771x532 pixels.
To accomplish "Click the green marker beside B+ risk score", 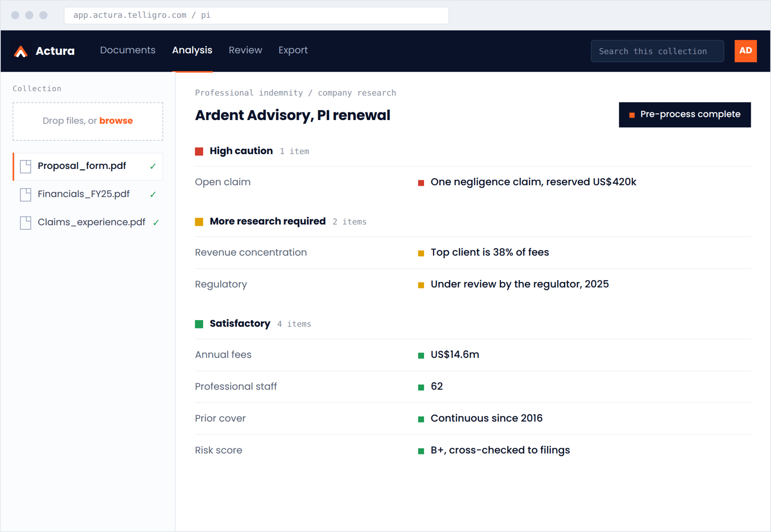I will click(x=421, y=451).
